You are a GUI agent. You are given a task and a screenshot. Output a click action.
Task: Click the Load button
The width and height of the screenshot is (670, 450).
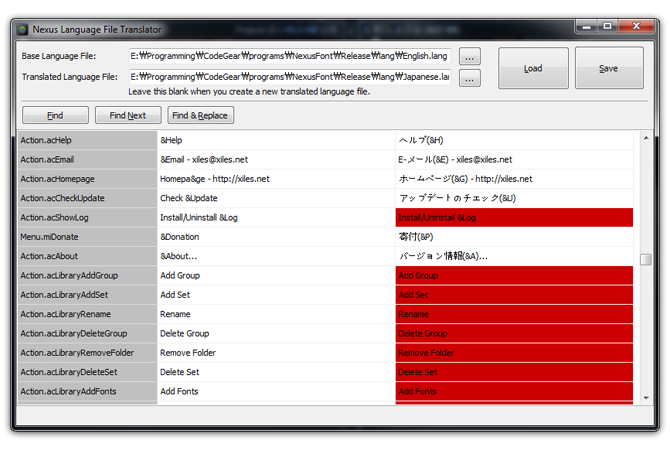[533, 68]
